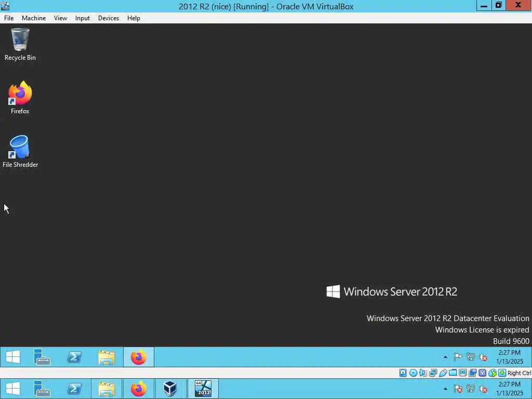The image size is (532, 399).
Task: Open Action Center flag in host tray
Action: point(458,389)
